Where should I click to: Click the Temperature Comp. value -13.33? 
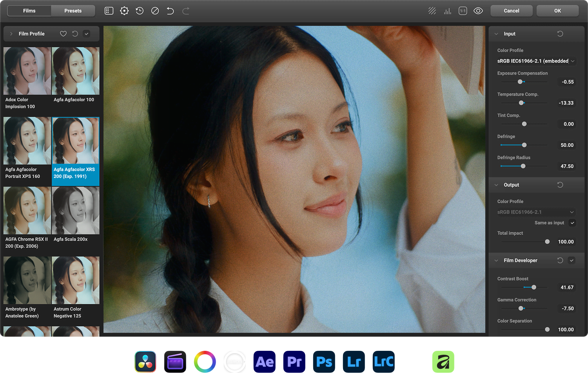point(567,103)
